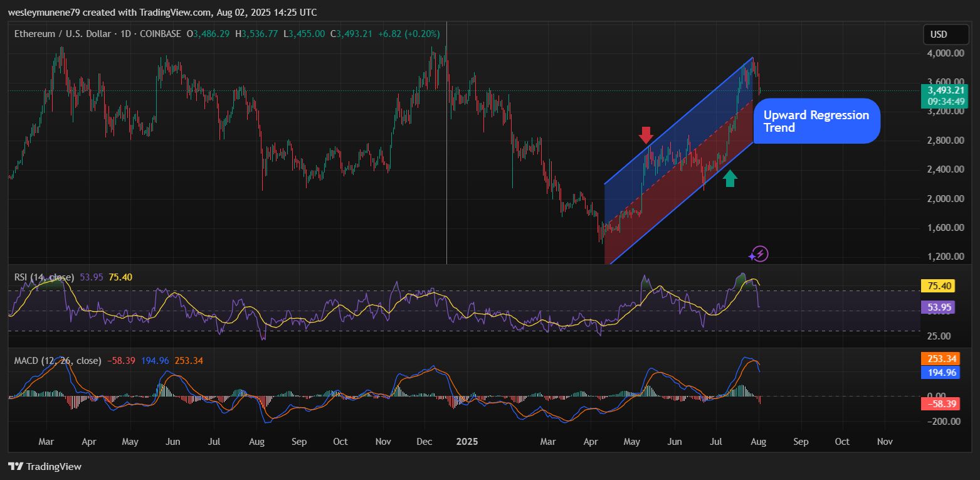This screenshot has height=480, width=980.
Task: Click the 'Upward Regression Trend' callout
Action: [816, 121]
